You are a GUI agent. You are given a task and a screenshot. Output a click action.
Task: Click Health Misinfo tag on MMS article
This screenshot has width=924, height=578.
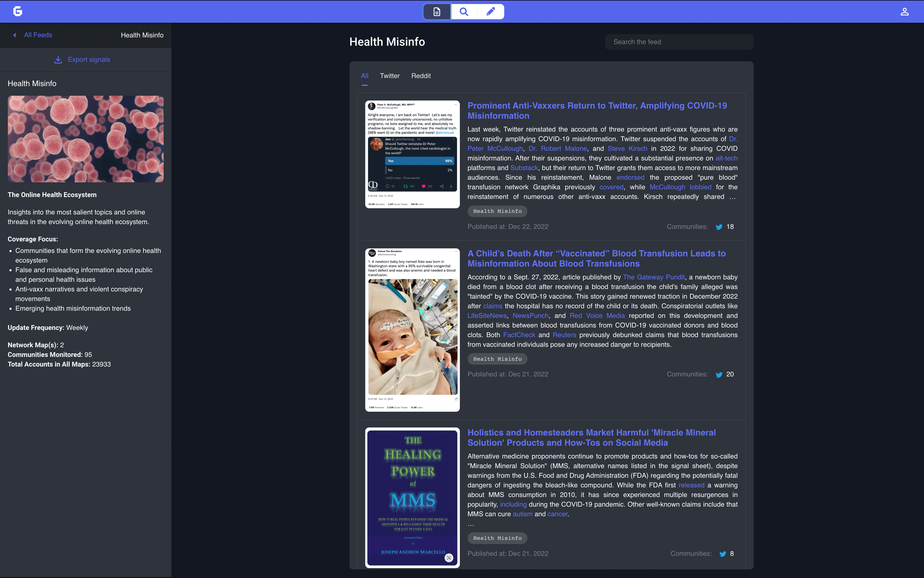[x=497, y=538]
